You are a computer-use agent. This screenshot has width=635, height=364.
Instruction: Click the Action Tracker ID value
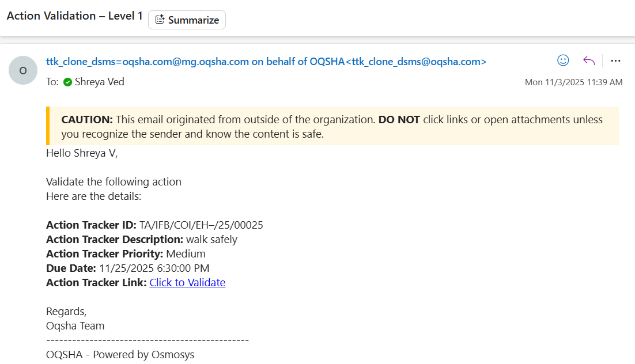point(201,225)
